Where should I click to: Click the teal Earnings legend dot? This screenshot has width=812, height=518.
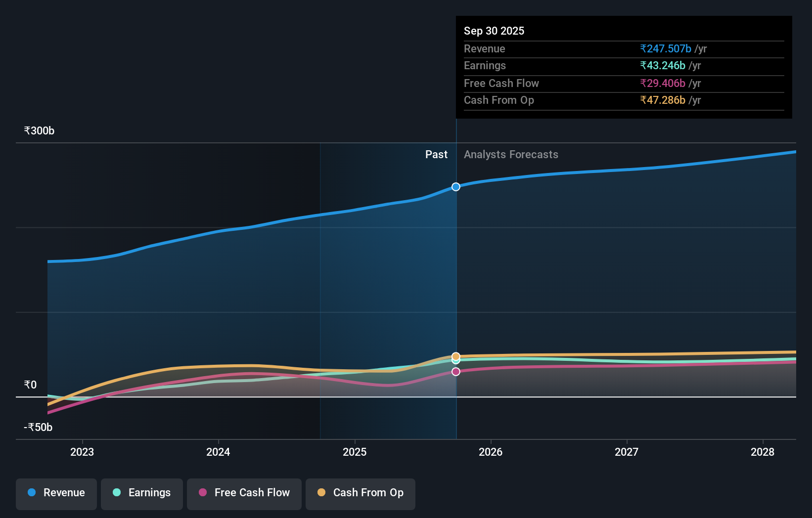pyautogui.click(x=116, y=492)
